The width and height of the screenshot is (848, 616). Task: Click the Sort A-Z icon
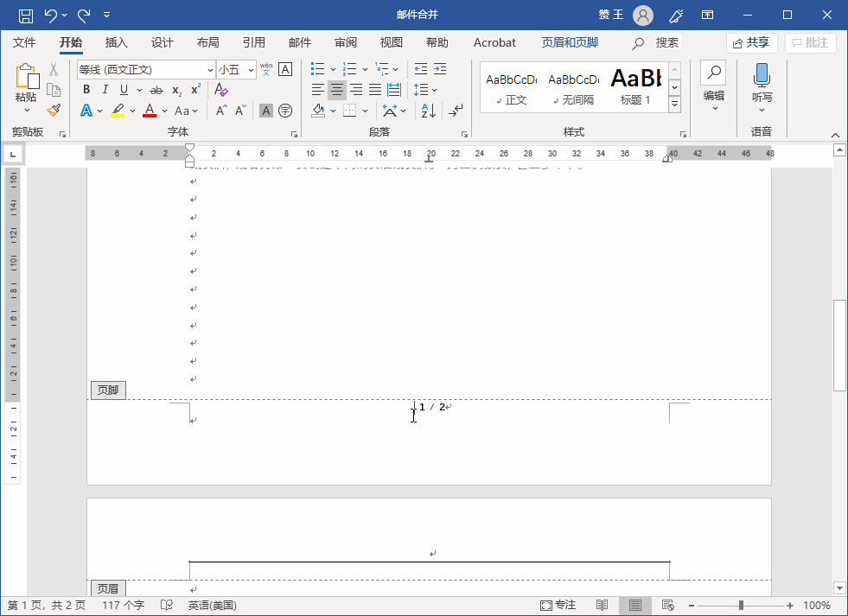428,111
